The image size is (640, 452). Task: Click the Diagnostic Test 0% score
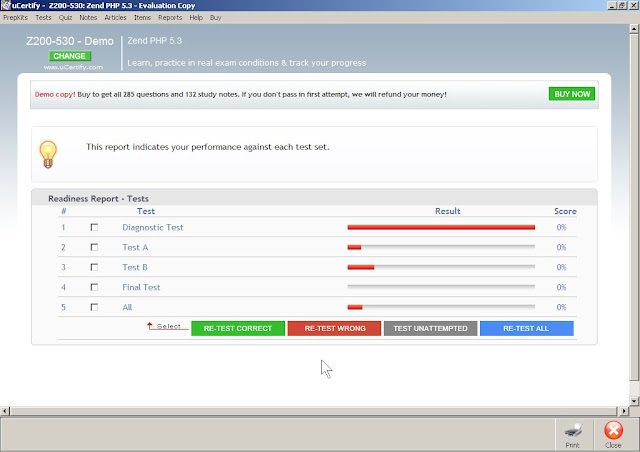coord(561,227)
